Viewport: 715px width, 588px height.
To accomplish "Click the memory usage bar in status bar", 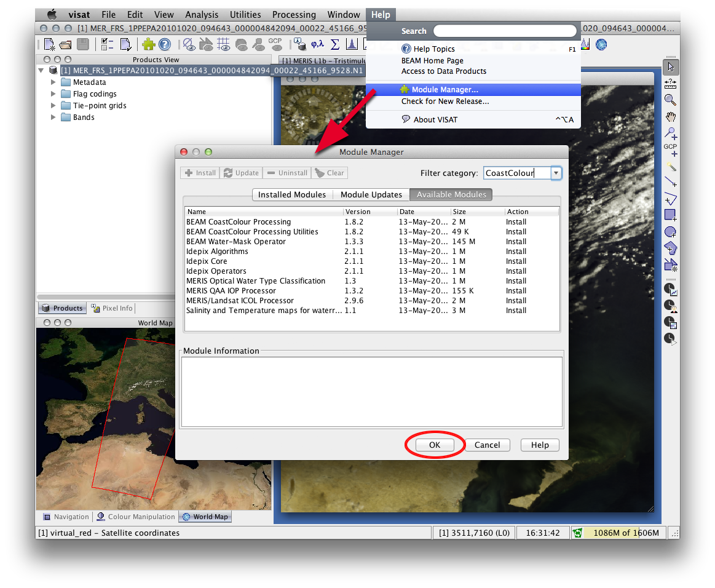I will click(624, 533).
